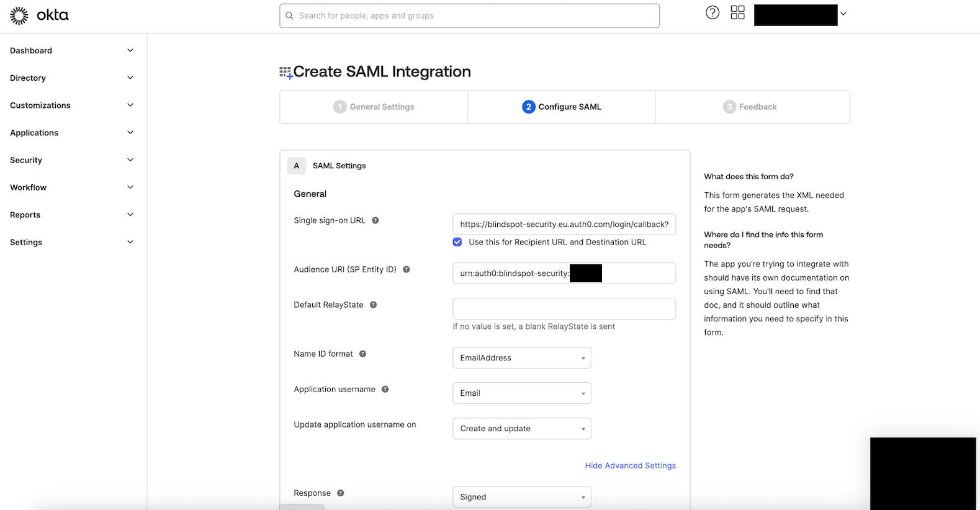Screen dimensions: 980x510
Task: Click the Audience URI help icon
Action: (x=407, y=269)
